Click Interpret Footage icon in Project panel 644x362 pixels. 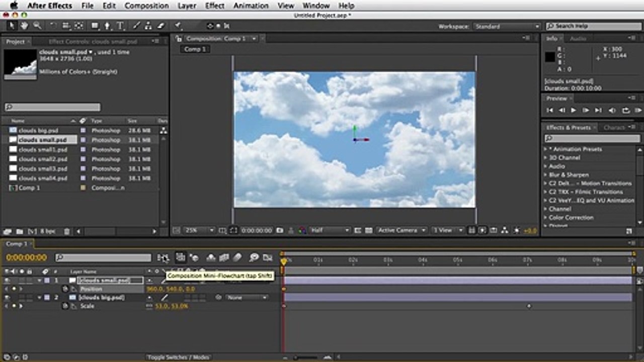(x=7, y=231)
